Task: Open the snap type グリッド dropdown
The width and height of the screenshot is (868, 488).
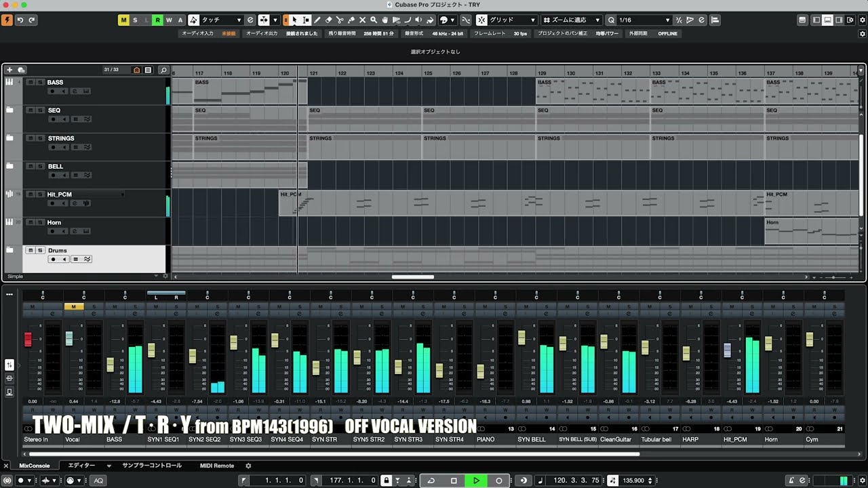Action: coord(512,20)
